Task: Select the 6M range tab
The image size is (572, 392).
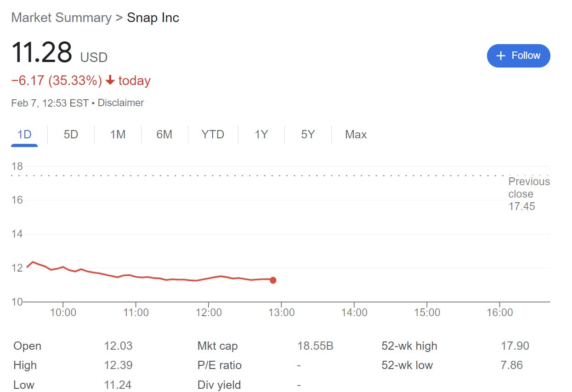Action: coord(164,135)
